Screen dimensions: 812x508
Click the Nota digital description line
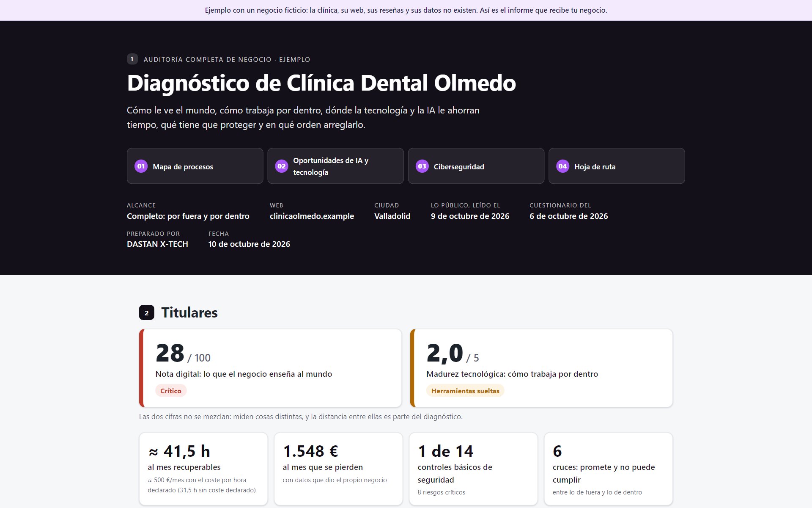coord(244,374)
